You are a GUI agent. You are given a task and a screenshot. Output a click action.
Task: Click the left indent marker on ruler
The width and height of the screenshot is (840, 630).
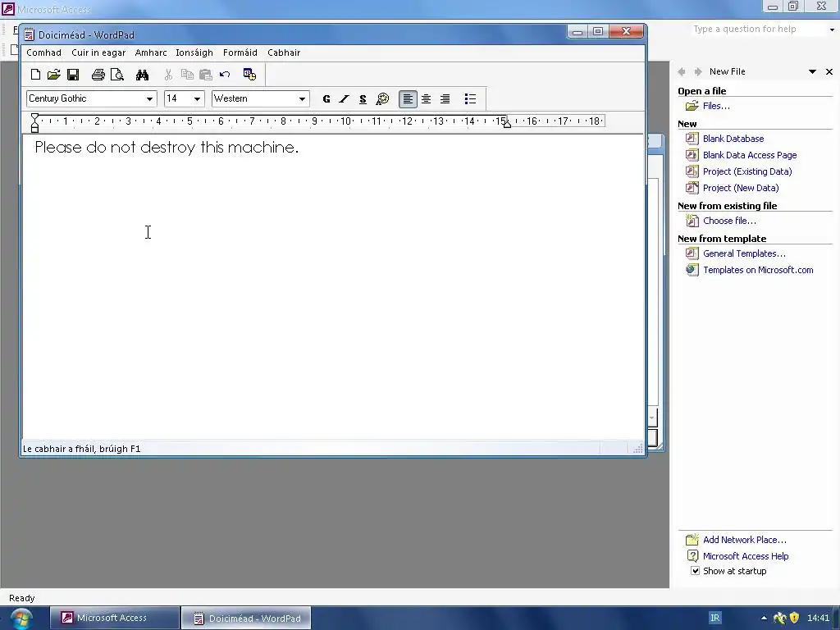[x=34, y=123]
